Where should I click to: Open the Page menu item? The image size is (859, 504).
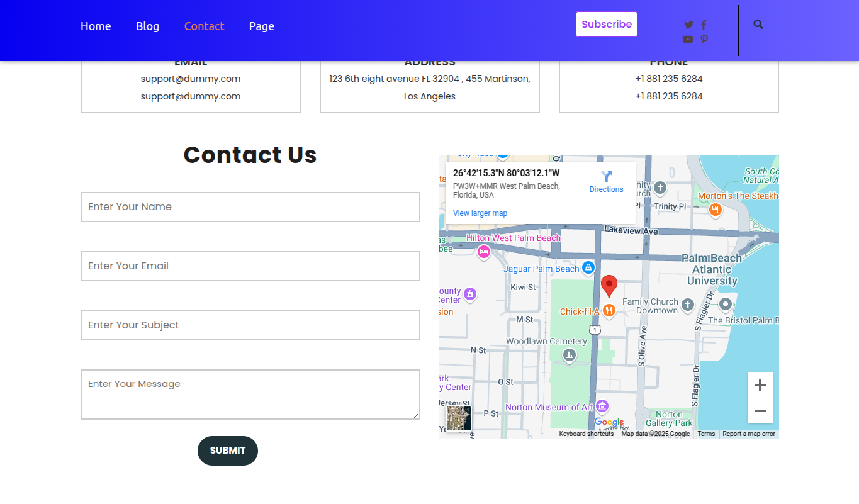pyautogui.click(x=261, y=26)
